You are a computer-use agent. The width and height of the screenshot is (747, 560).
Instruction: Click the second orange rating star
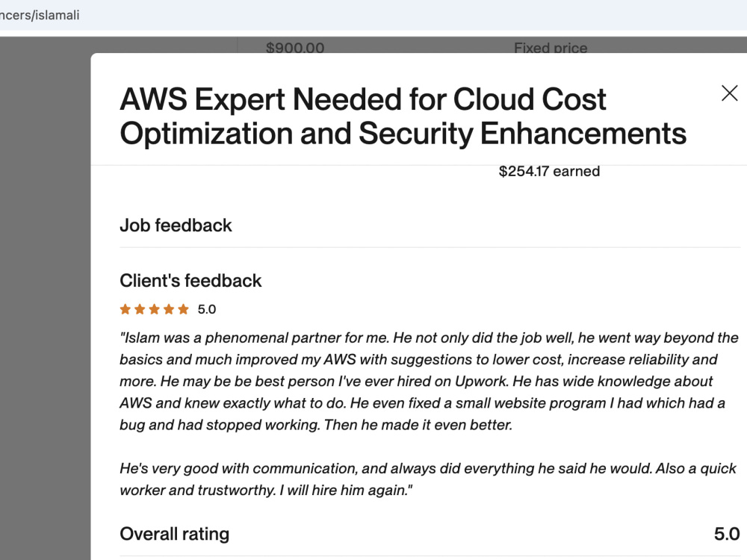pyautogui.click(x=140, y=310)
